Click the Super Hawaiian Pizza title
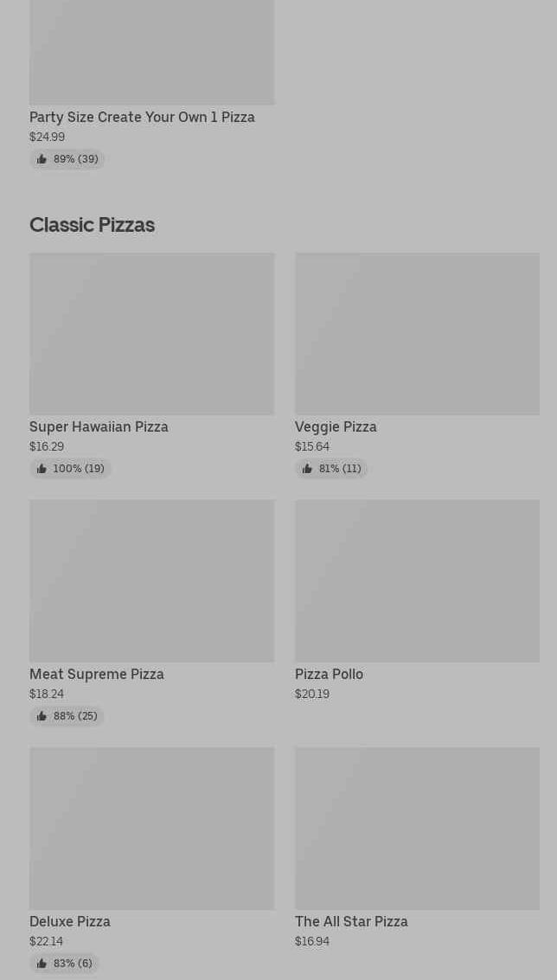The height and width of the screenshot is (980, 557). tap(99, 426)
